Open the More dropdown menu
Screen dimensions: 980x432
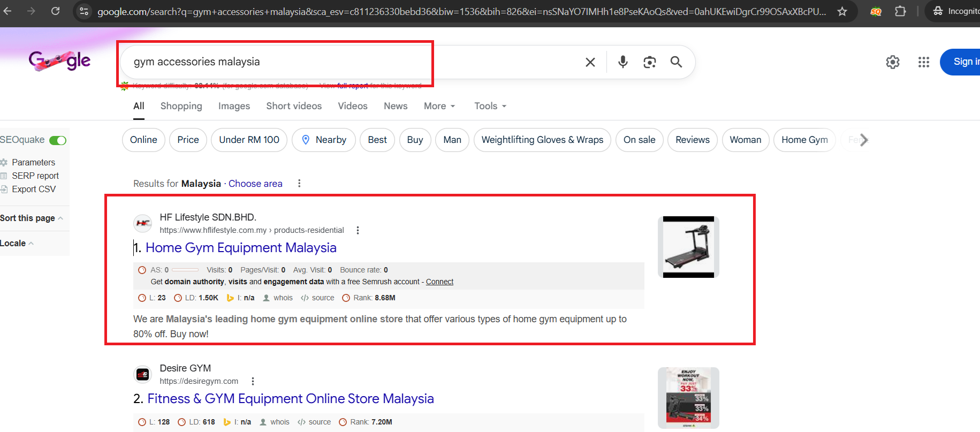[x=439, y=106]
